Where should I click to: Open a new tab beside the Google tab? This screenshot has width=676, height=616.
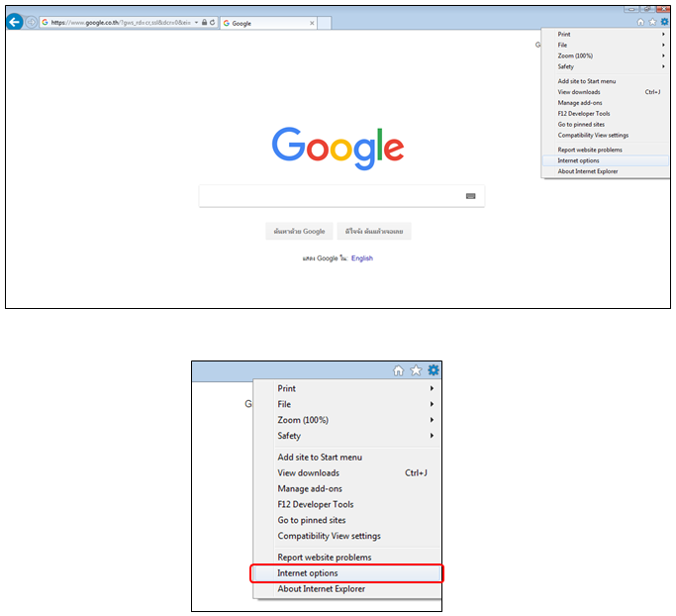(325, 23)
